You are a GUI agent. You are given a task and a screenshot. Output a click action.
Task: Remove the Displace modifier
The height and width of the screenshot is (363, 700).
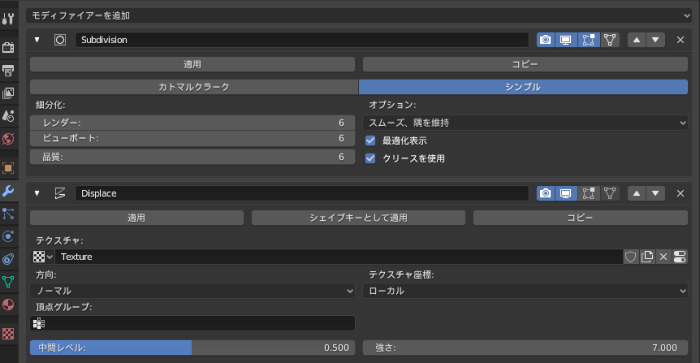(680, 193)
